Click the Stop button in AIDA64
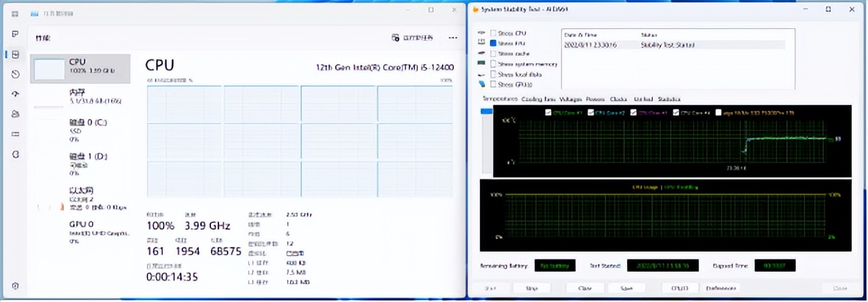Viewport: 868px width, 302px height. pos(532,288)
